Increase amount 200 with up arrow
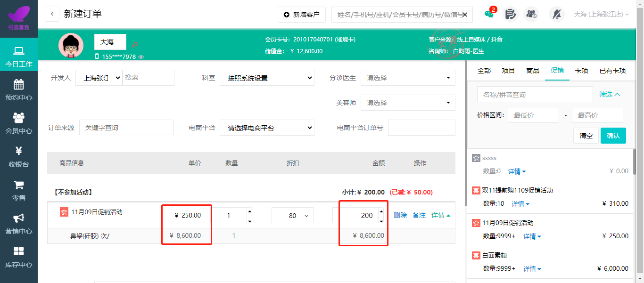 (382, 211)
